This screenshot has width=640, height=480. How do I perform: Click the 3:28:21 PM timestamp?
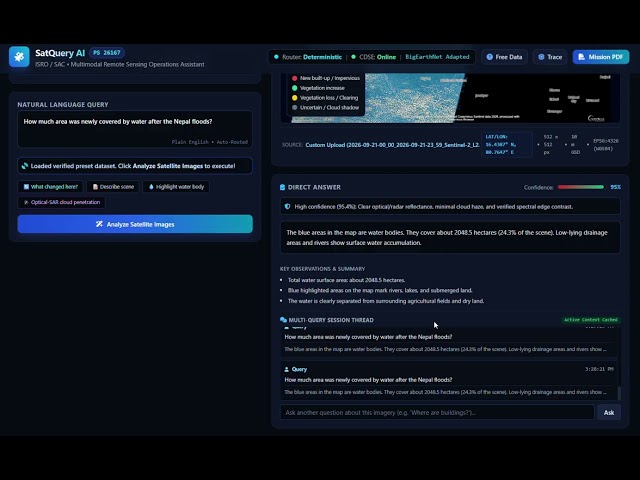599,369
